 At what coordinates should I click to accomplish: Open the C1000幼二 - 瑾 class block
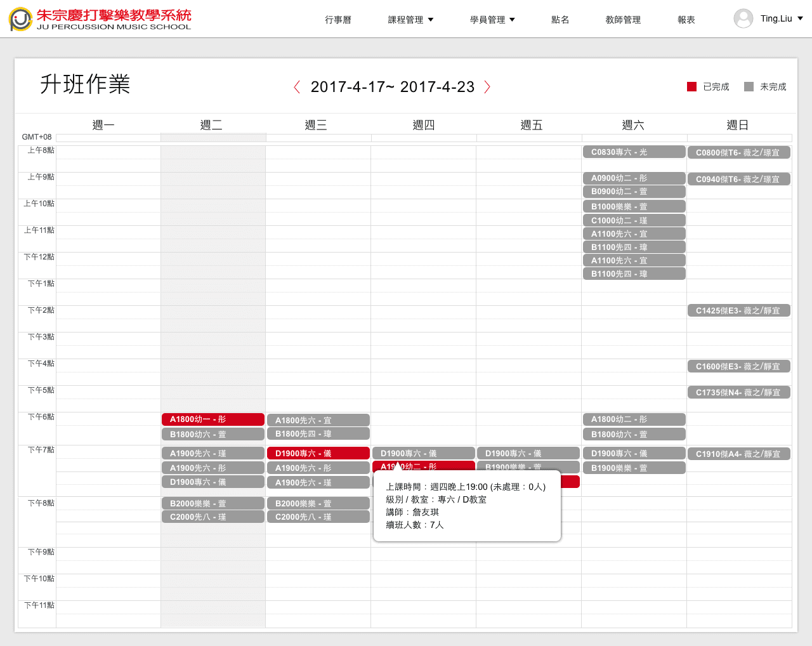pos(634,220)
